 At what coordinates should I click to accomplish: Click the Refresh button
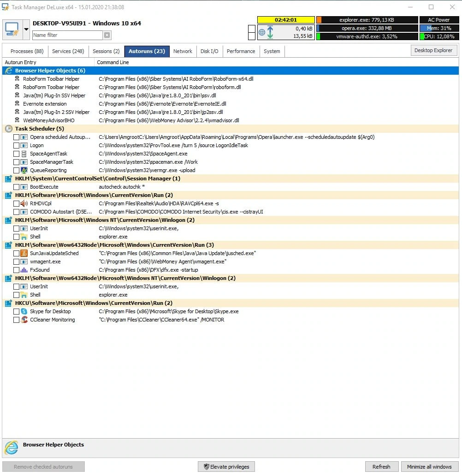pyautogui.click(x=381, y=467)
